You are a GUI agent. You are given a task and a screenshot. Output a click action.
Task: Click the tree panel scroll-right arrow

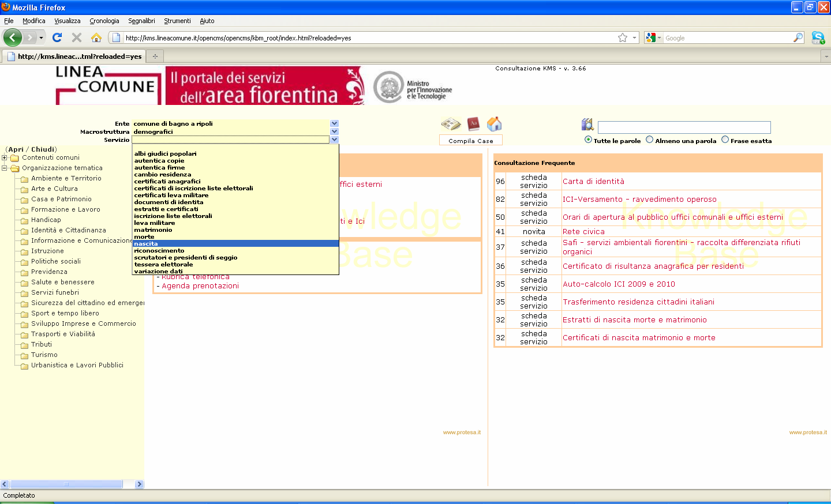coord(139,484)
